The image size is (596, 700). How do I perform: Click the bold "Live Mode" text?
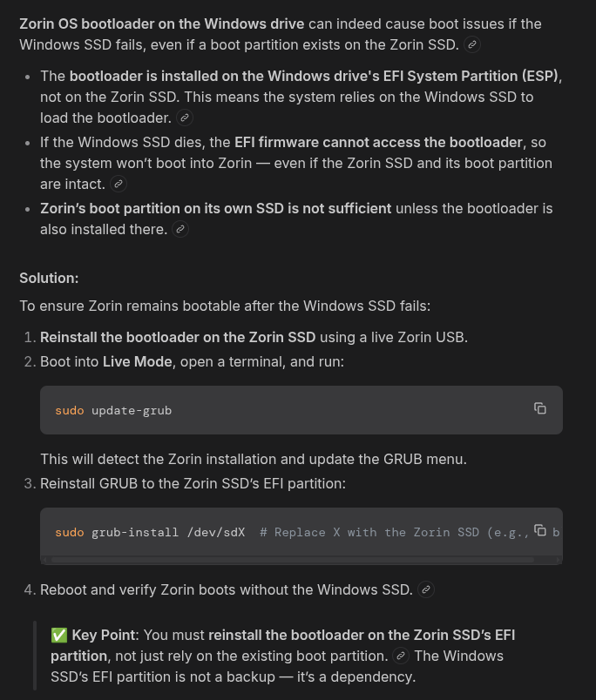click(138, 360)
